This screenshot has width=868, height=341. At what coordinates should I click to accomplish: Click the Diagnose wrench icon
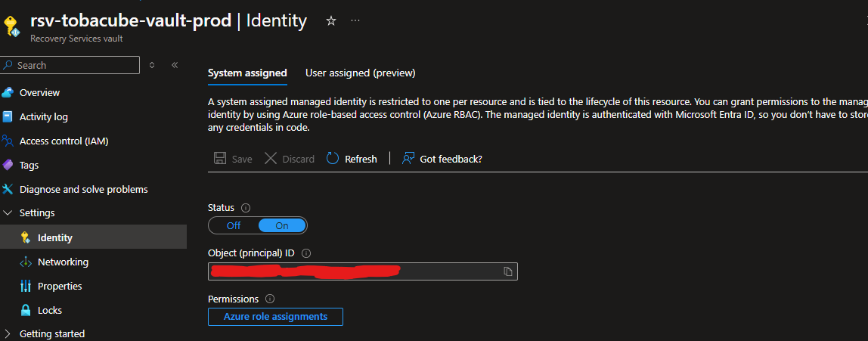point(8,189)
